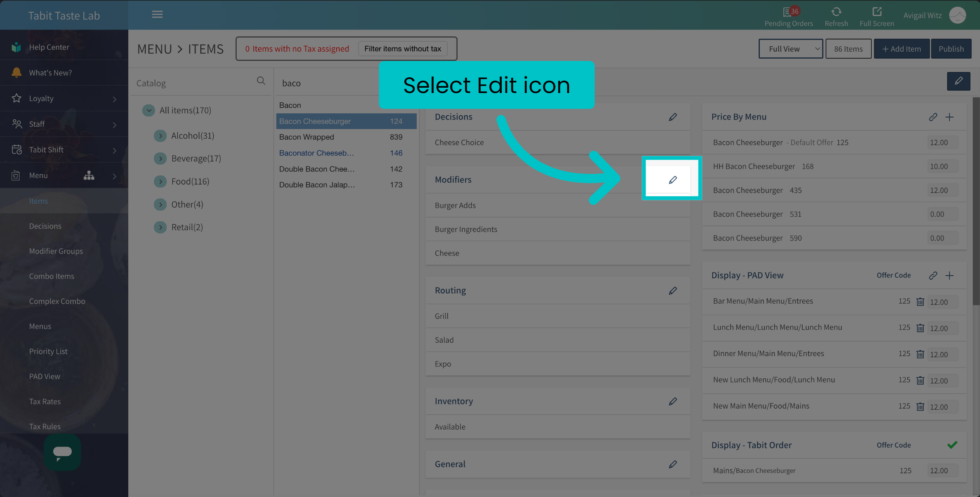Open Combo Items in the sidebar
This screenshot has height=497, width=980.
pyautogui.click(x=52, y=276)
